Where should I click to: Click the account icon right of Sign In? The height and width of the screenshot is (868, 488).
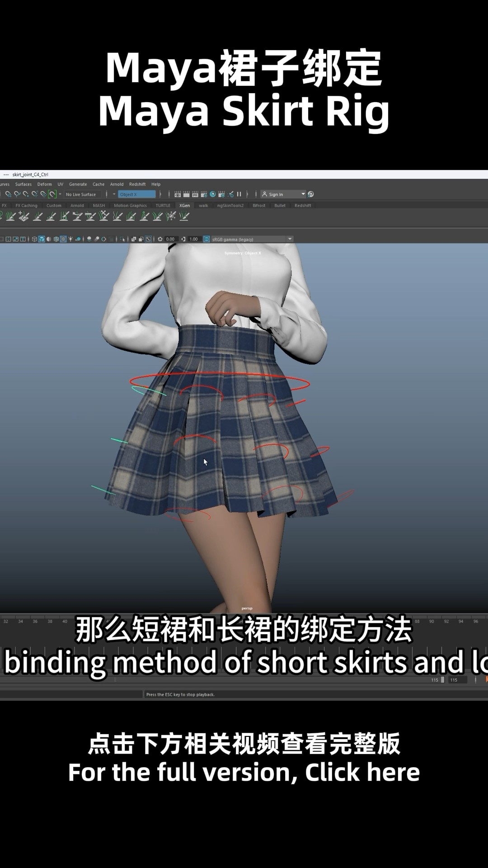tap(311, 194)
